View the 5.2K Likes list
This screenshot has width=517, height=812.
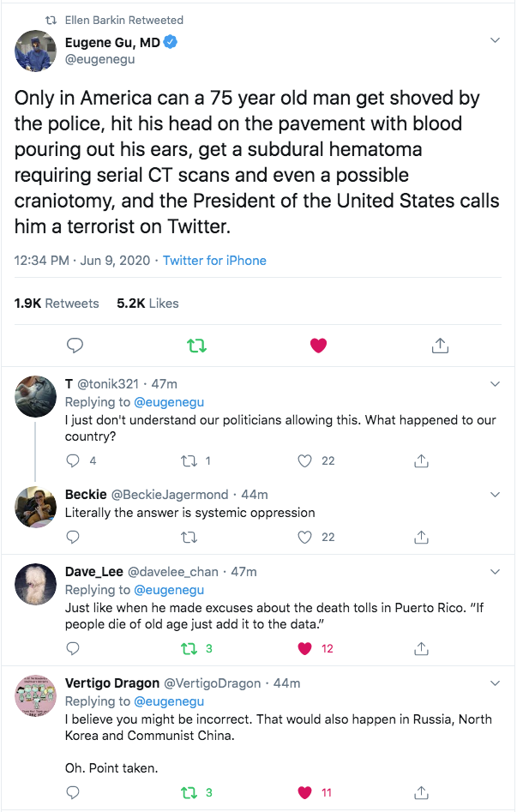click(x=147, y=303)
